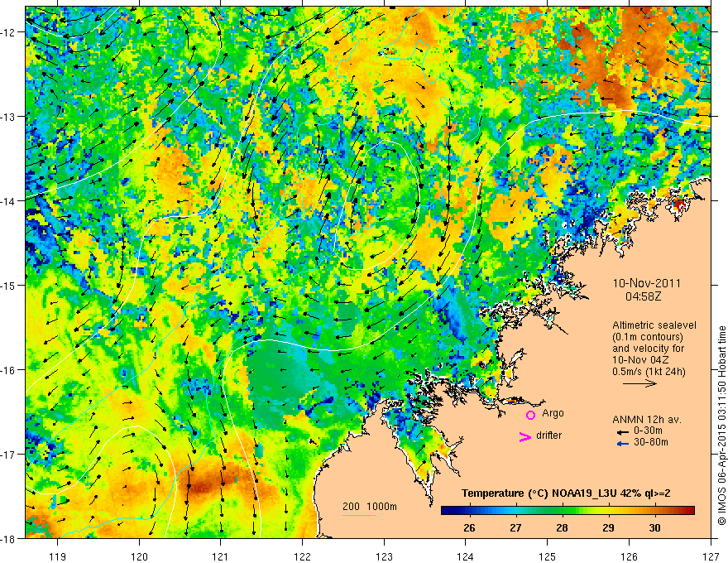Click longitude axis label 122
This screenshot has height=563, width=728.
(302, 556)
